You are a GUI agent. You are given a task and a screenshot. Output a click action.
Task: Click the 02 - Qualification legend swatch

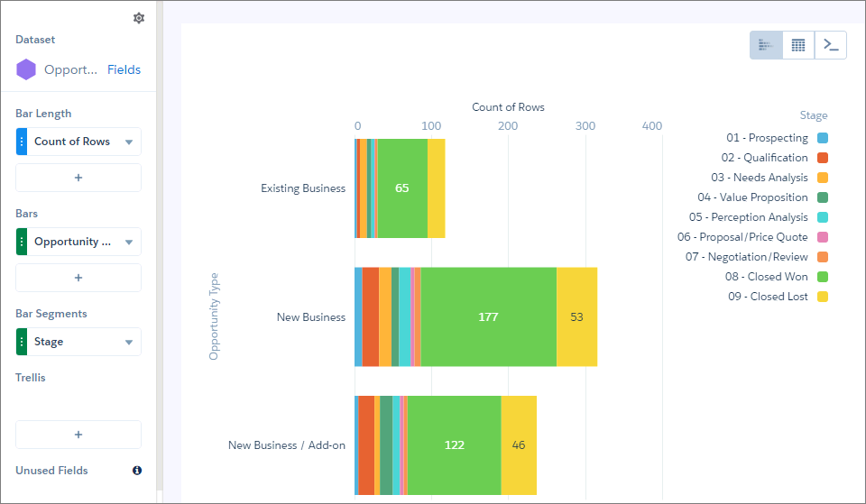click(823, 158)
